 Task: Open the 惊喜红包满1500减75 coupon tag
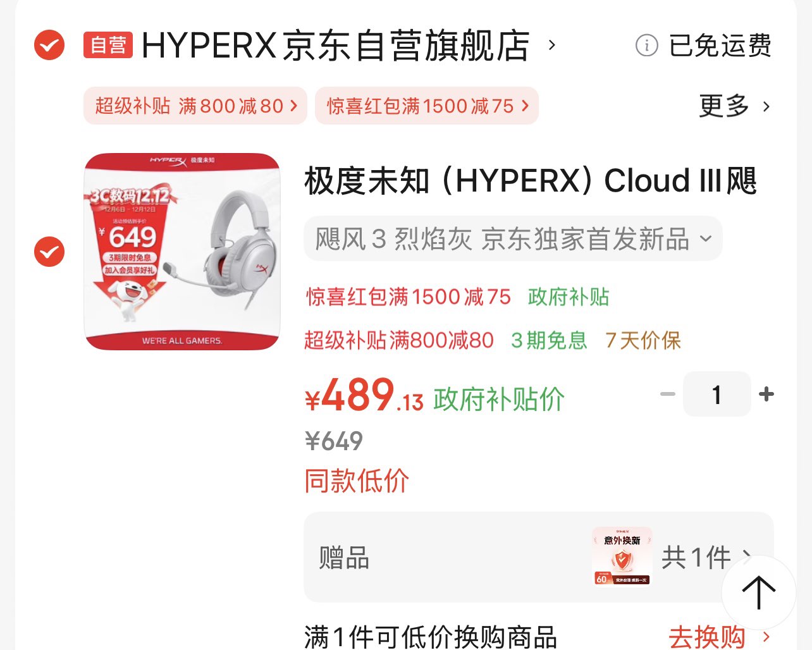tap(427, 106)
